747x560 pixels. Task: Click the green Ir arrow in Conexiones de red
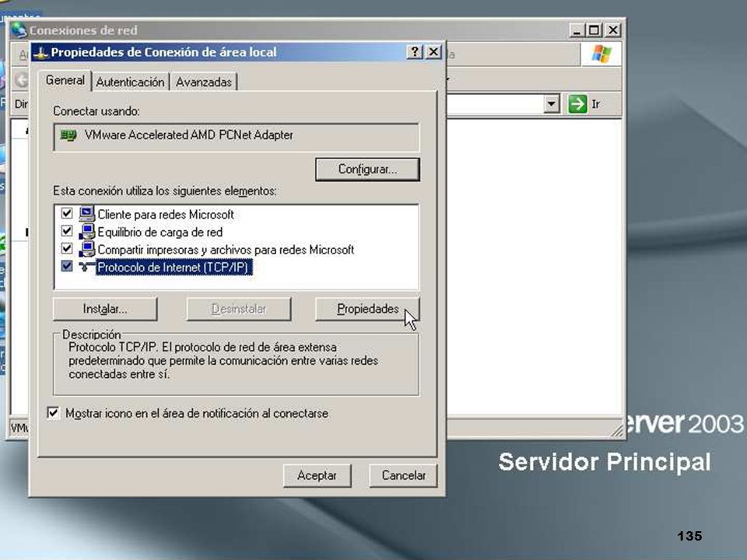(x=577, y=103)
